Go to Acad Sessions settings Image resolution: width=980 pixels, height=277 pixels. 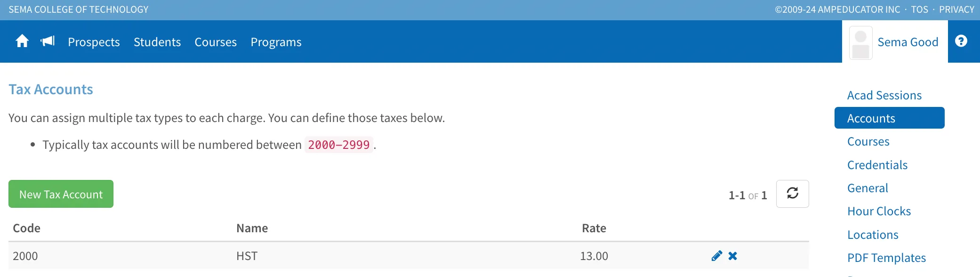pos(884,95)
